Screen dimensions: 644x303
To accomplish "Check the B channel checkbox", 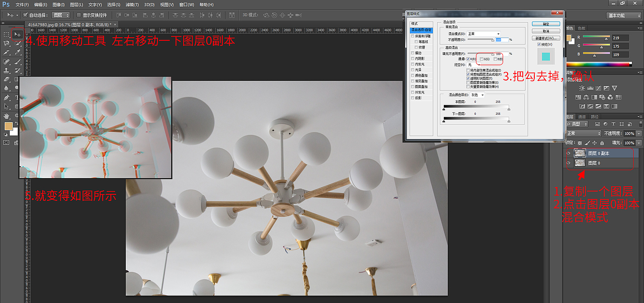I will (496, 59).
